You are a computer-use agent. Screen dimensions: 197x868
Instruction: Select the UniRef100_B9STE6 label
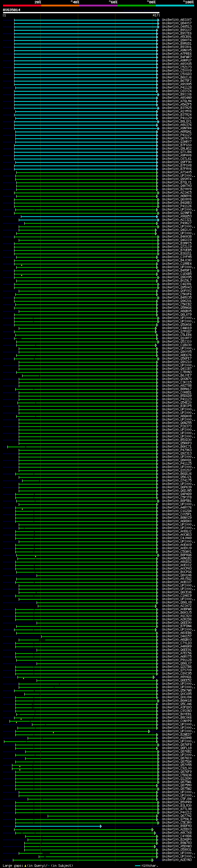tap(177, 33)
